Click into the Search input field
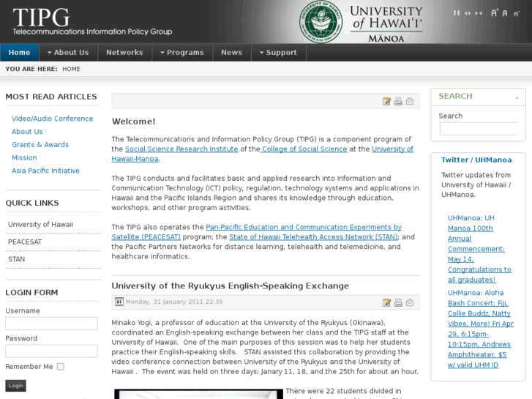This screenshot has height=399, width=532. click(479, 129)
